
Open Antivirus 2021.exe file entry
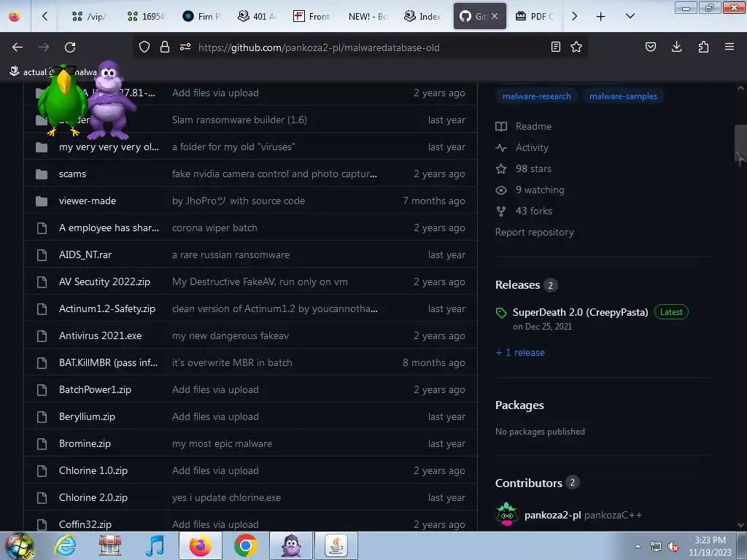pos(100,335)
